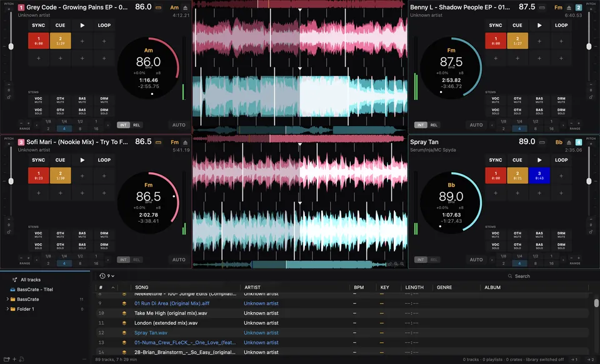Viewport: 600px width, 364px height.
Task: Open BassCrate - Titel in sidebar
Action: 35,290
